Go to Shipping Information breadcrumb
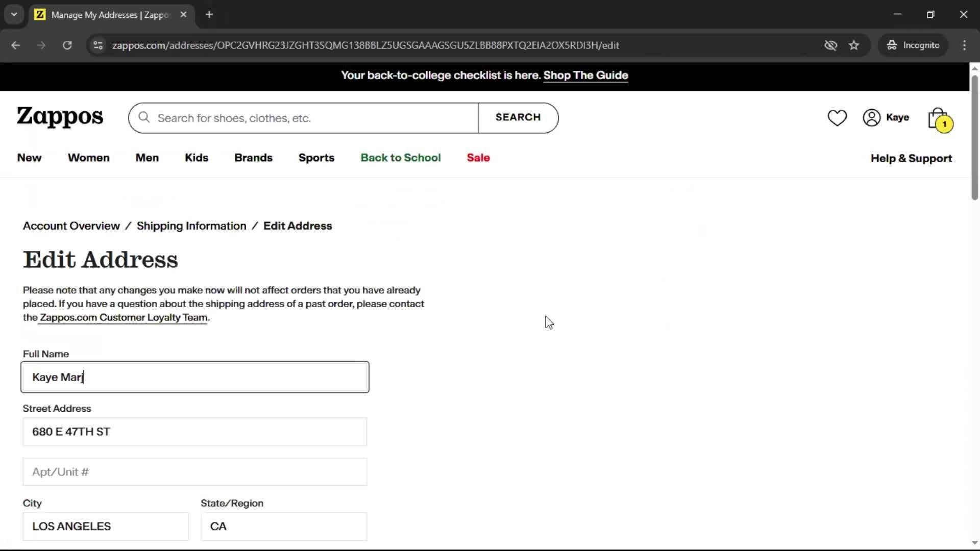Image resolution: width=980 pixels, height=551 pixels. coord(191,226)
